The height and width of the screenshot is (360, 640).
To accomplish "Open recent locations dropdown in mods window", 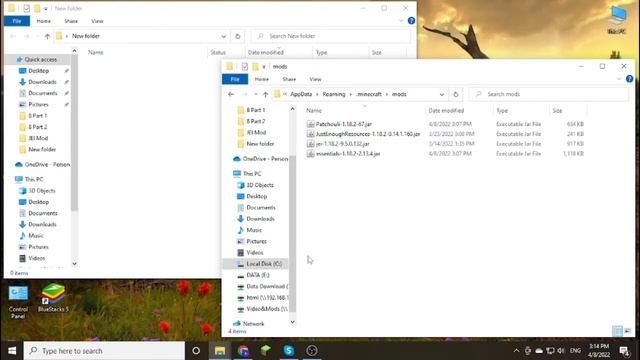I will 256,94.
